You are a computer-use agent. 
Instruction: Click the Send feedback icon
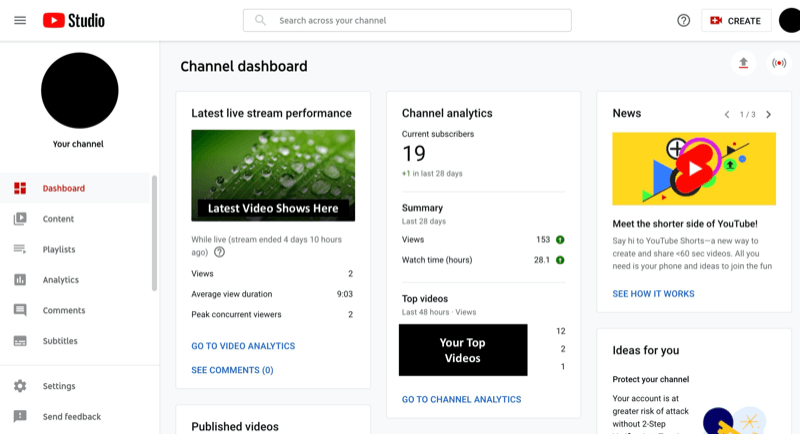pos(20,417)
